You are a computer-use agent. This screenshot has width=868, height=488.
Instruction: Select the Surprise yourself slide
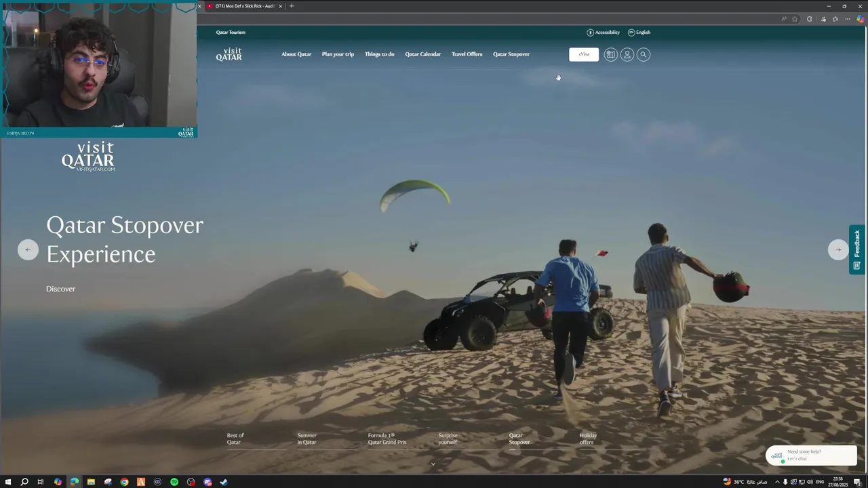pos(448,439)
